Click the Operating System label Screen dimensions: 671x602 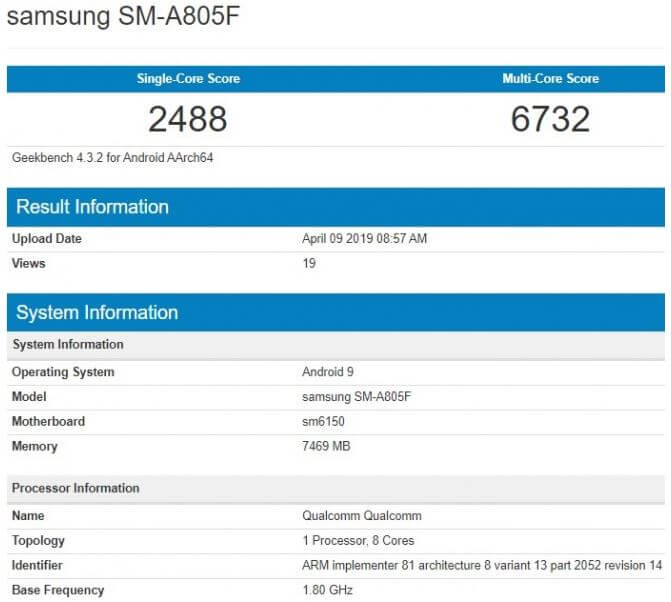coord(63,372)
